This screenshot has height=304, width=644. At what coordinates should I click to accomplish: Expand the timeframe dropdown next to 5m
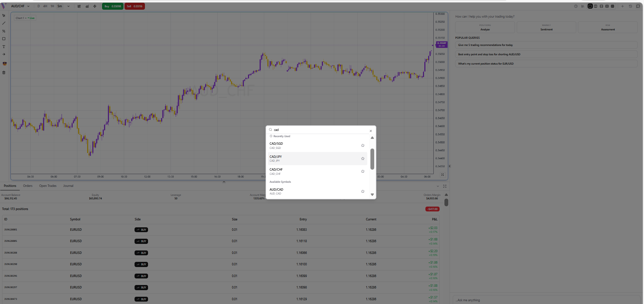(x=68, y=6)
